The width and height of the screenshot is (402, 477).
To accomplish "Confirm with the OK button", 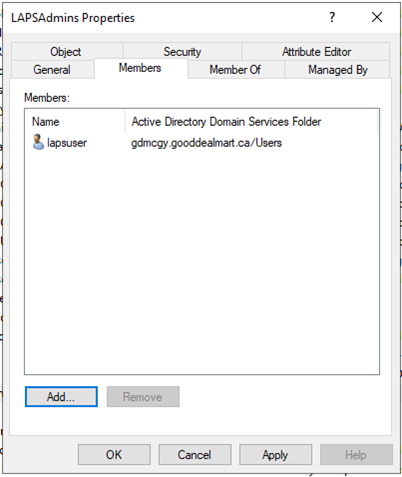I will (x=114, y=454).
